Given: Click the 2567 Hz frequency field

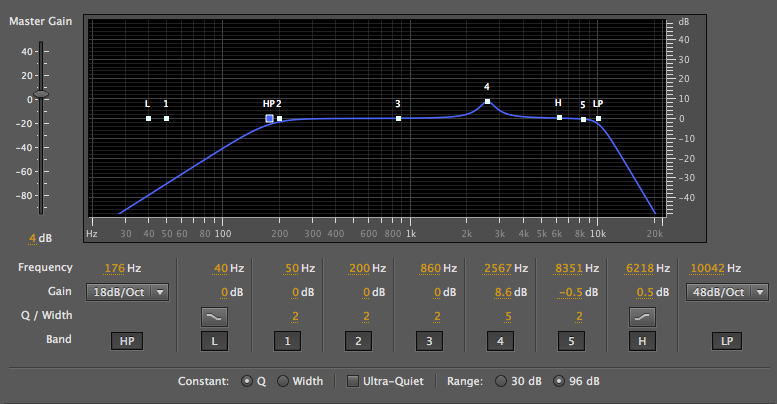Looking at the screenshot, I should click(497, 268).
